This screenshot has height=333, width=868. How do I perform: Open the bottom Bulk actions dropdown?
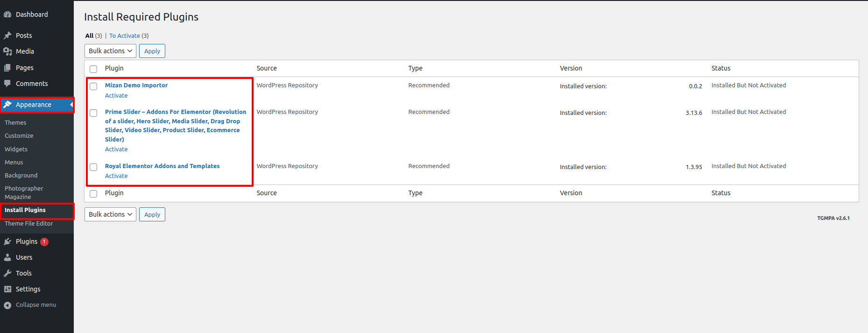tap(110, 214)
